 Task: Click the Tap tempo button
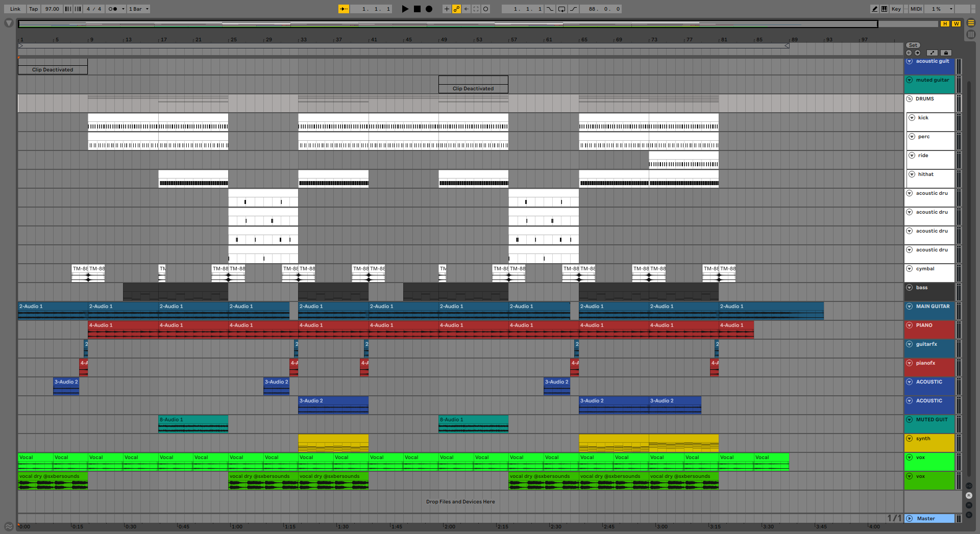pyautogui.click(x=33, y=9)
